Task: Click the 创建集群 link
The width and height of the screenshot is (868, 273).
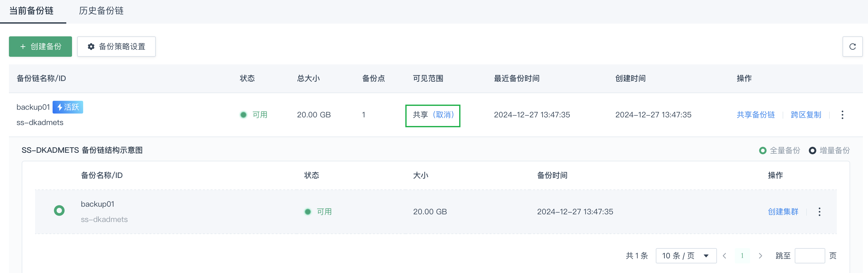Action: click(783, 211)
